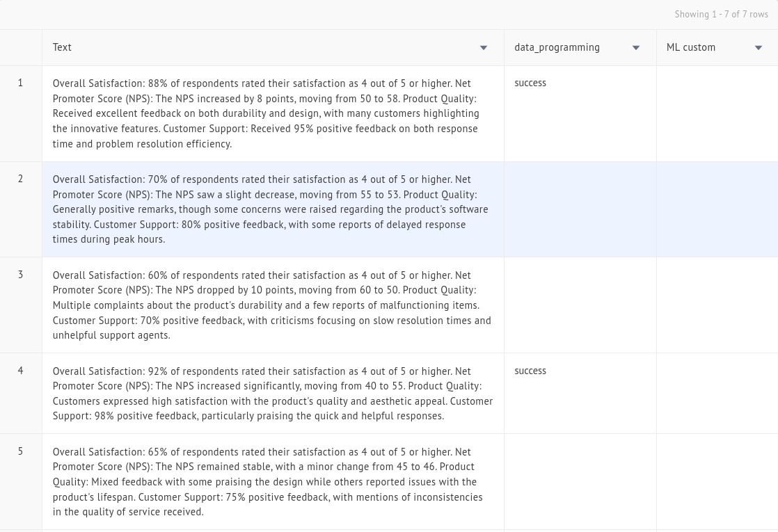Click 'success' label in row 4
This screenshot has width=778, height=532.
(530, 371)
